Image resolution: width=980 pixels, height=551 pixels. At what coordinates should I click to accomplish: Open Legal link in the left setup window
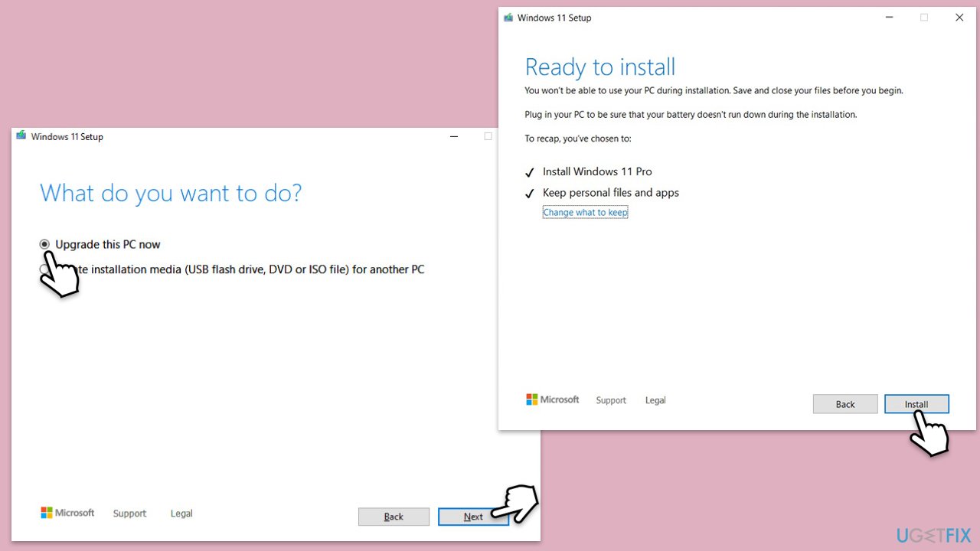181,514
